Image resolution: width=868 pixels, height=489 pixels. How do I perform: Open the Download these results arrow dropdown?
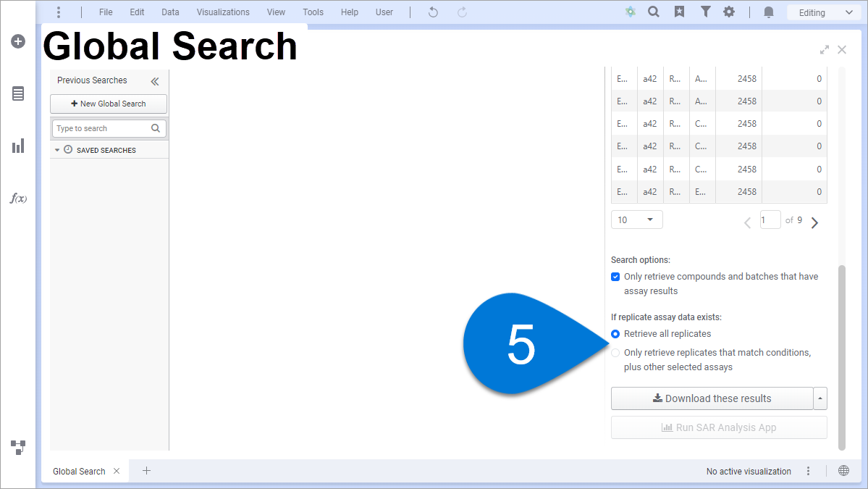tap(820, 398)
